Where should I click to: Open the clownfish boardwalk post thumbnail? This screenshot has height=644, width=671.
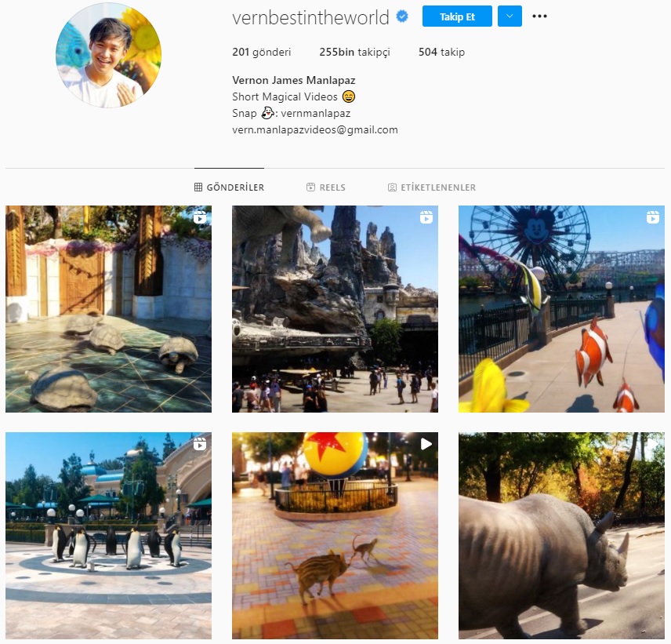(x=561, y=309)
